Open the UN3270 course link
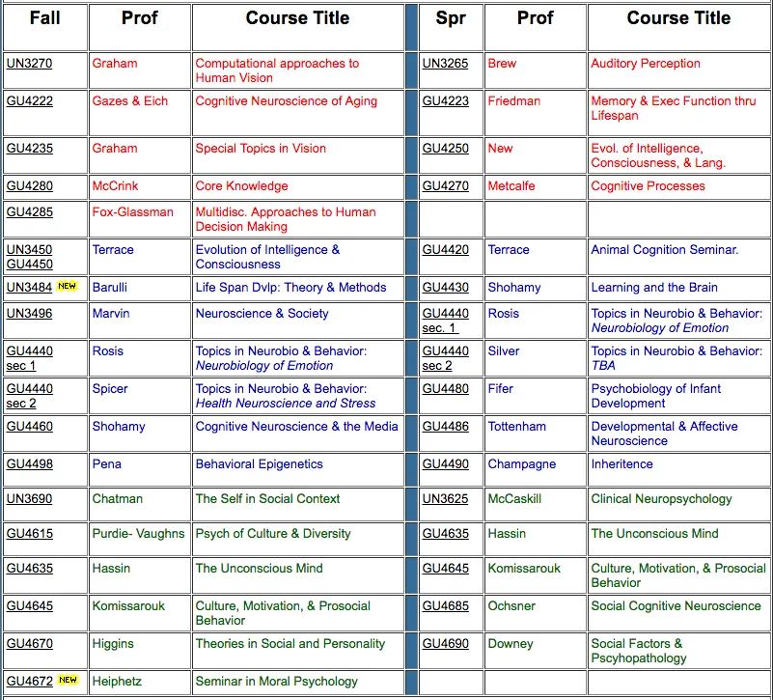Viewport: 773px width, 700px height. click(29, 64)
